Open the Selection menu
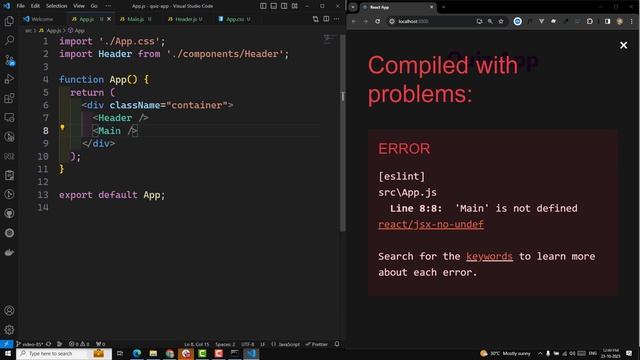Viewport: 640px width, 360px height. click(56, 6)
